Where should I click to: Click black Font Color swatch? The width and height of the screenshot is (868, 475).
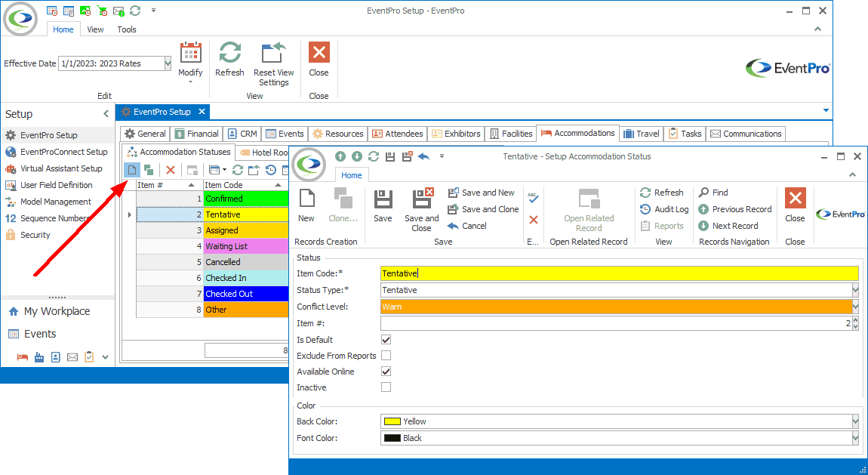tap(392, 439)
